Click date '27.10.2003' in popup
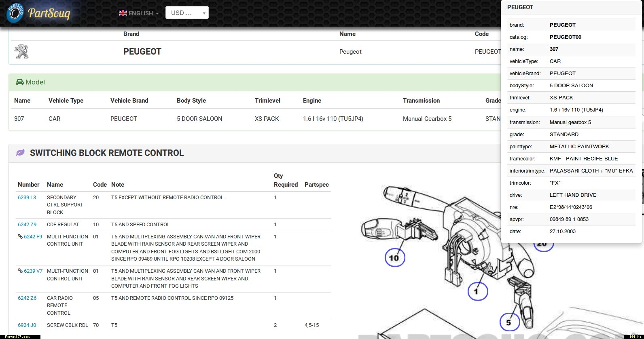Image resolution: width=644 pixels, height=339 pixels. tap(563, 232)
